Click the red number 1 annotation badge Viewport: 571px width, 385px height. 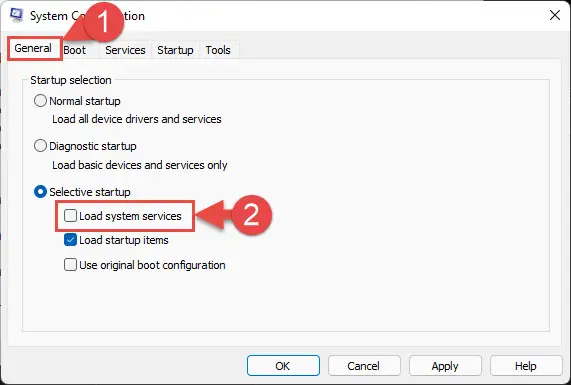(104, 20)
